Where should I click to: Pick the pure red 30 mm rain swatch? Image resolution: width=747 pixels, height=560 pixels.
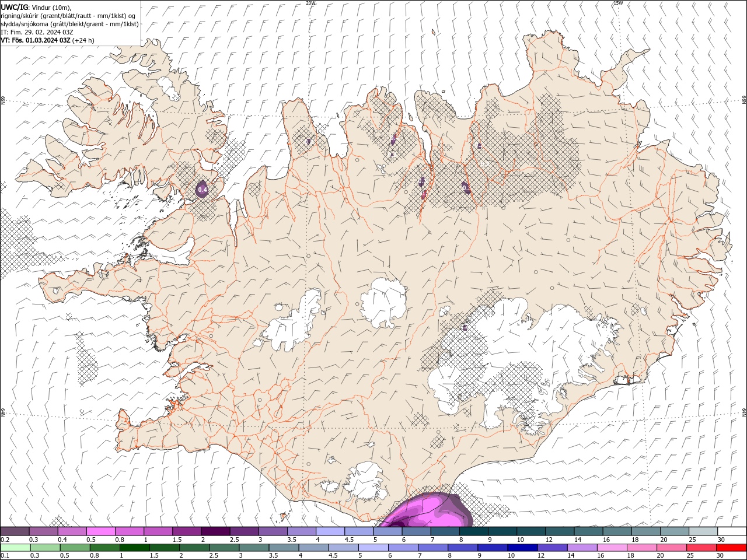pyautogui.click(x=731, y=548)
